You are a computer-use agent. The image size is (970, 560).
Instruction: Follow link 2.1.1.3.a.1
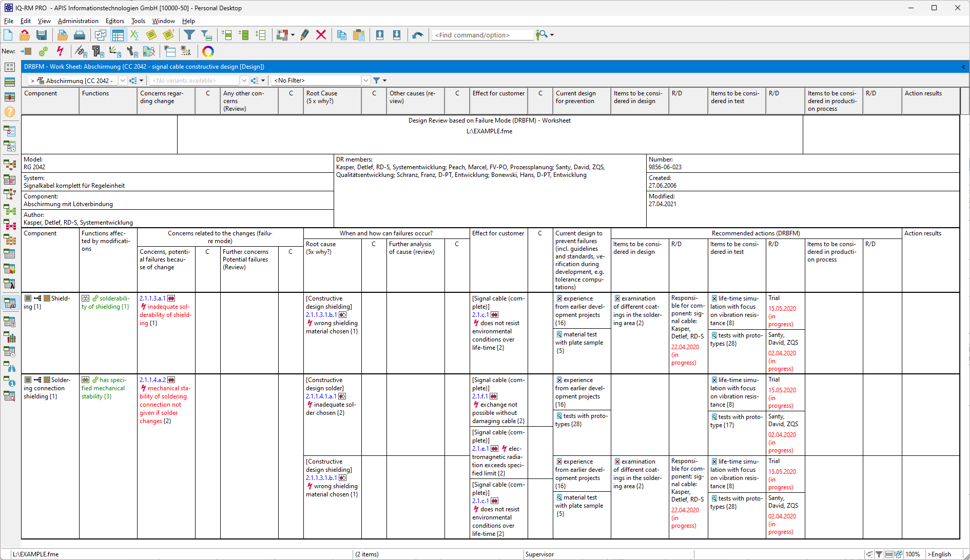pyautogui.click(x=152, y=298)
